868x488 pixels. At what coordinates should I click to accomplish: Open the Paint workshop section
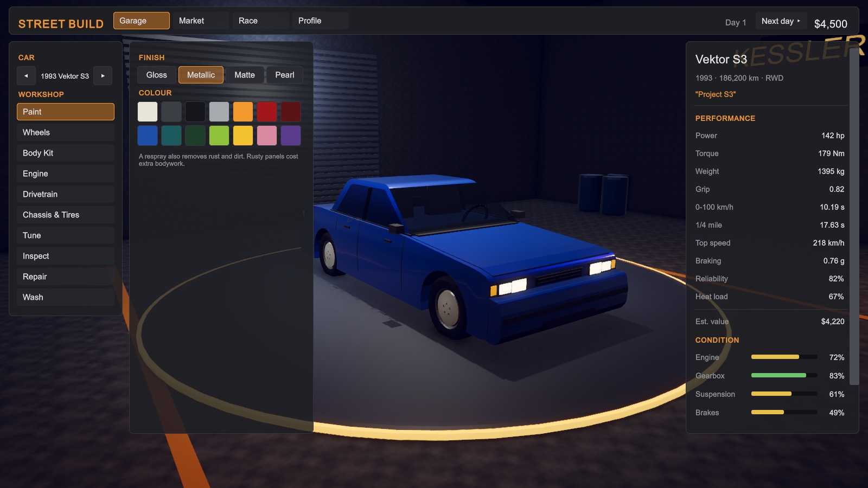[x=66, y=112]
